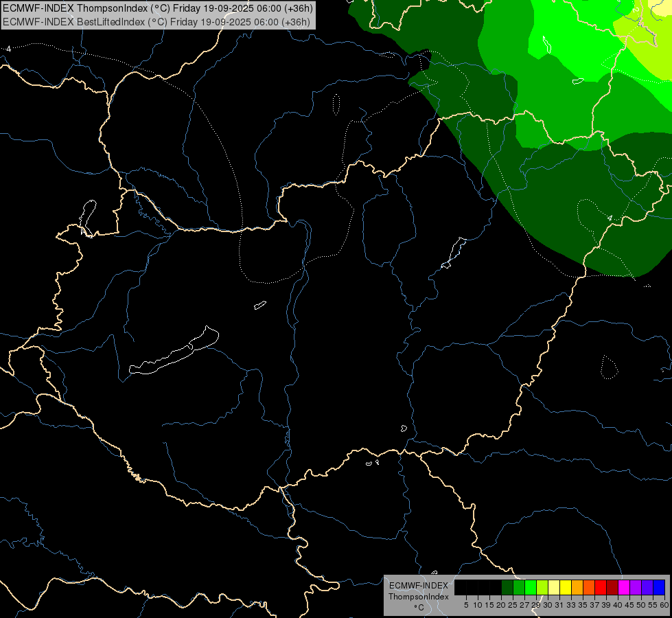Viewport: 672px width, 618px height.
Task: Click the contour label 4 in the green area
Action: pos(610,218)
